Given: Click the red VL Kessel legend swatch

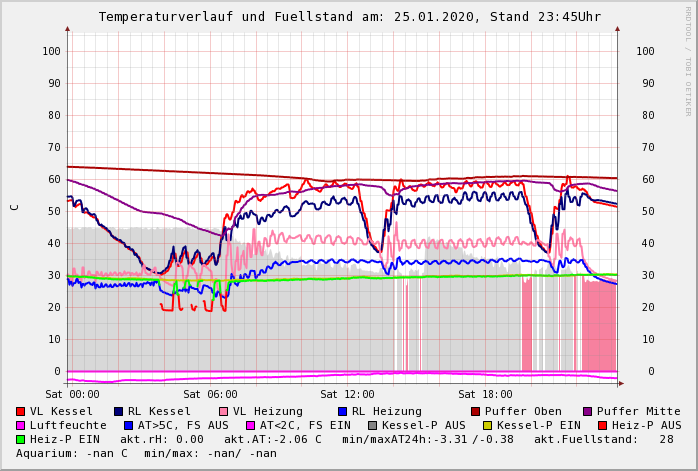Looking at the screenshot, I should click(21, 411).
